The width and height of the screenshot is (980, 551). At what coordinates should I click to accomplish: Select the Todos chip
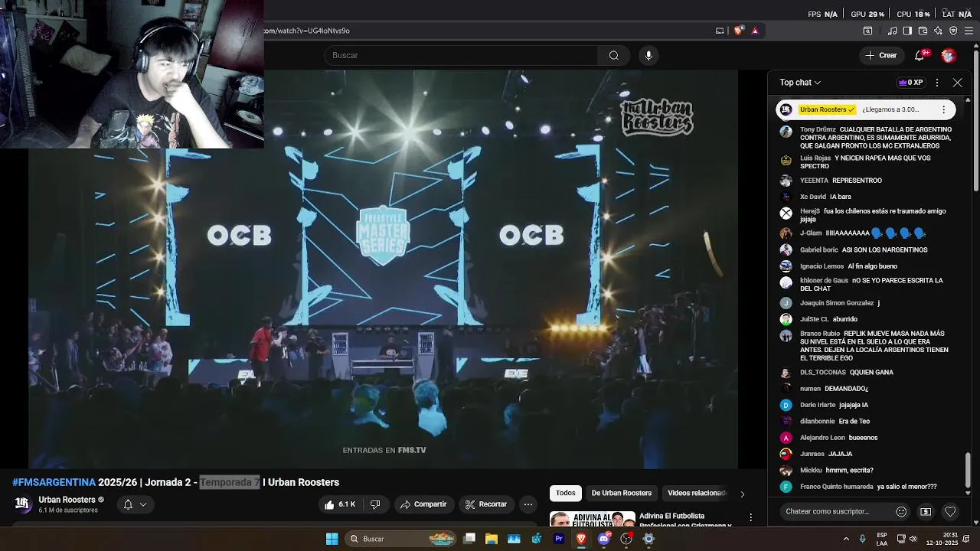point(566,493)
